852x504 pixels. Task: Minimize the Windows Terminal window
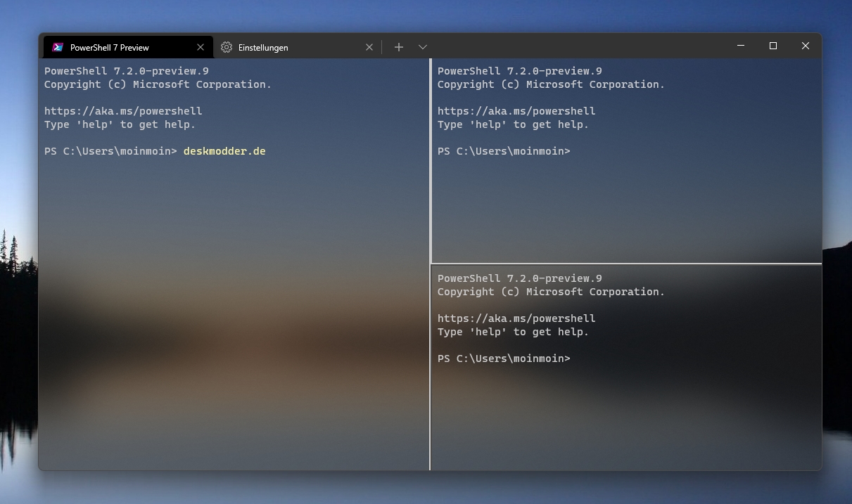741,46
